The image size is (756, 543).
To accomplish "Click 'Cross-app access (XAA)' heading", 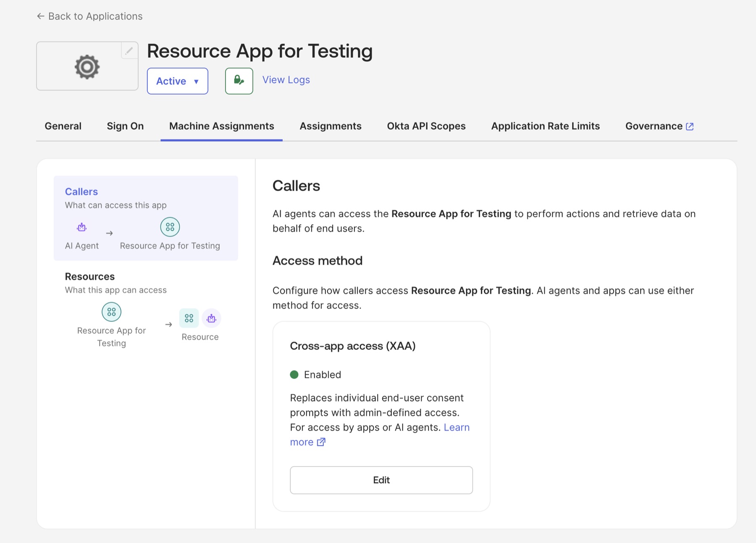I will click(x=353, y=346).
